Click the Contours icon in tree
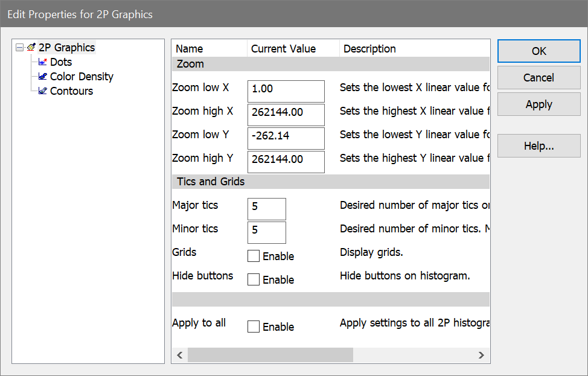588x376 pixels. point(43,91)
